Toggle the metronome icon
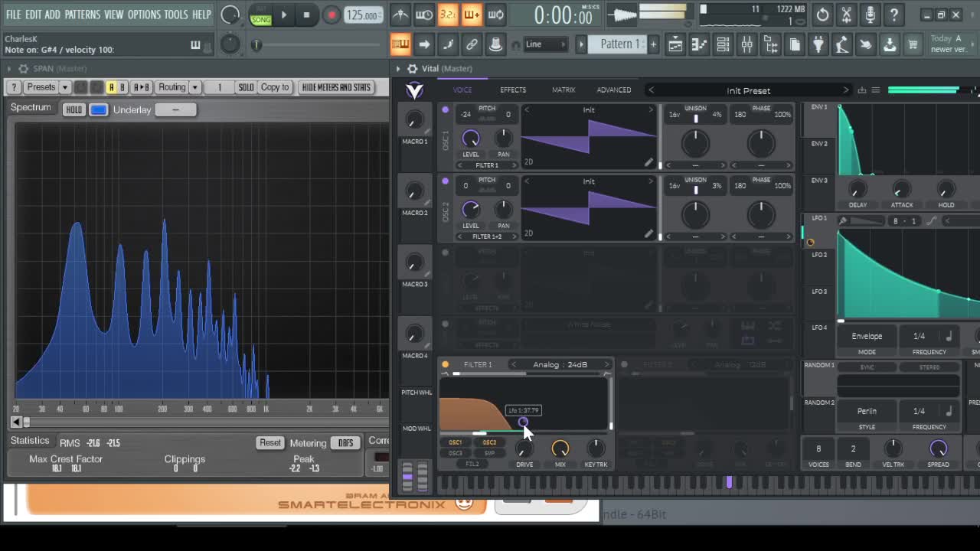The image size is (980, 551). coord(400,15)
